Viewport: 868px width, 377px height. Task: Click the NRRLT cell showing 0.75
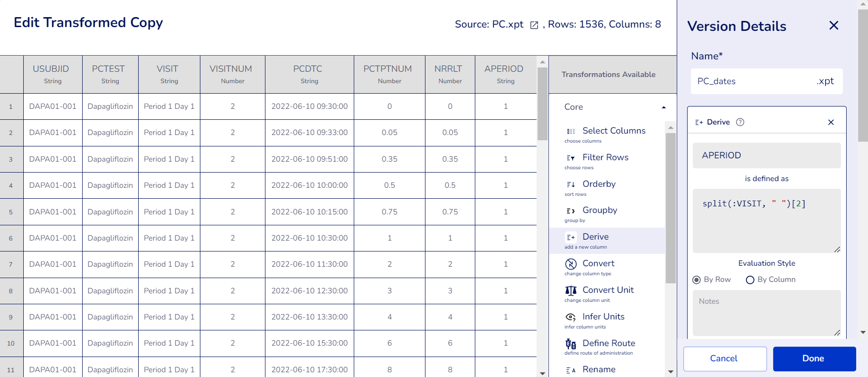450,212
